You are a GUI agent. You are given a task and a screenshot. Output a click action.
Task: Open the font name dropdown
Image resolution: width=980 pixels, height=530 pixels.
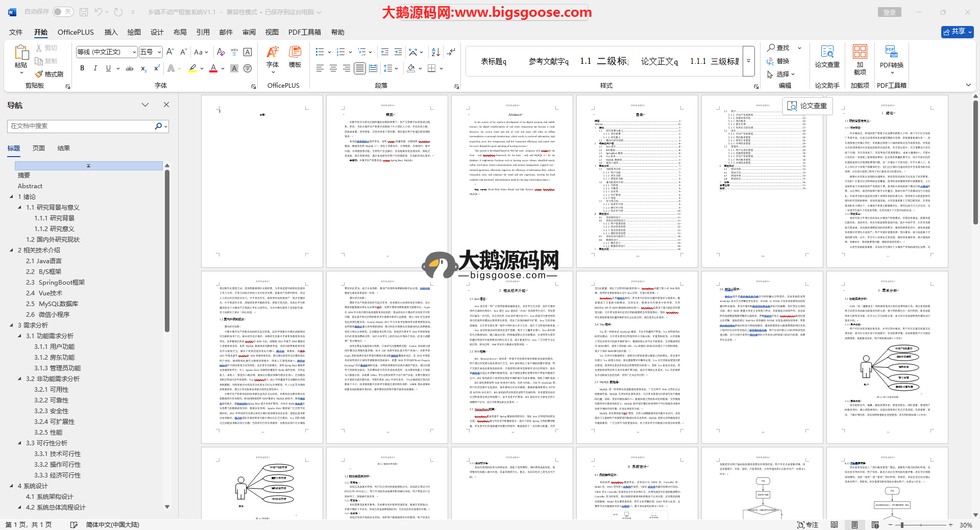pyautogui.click(x=134, y=52)
